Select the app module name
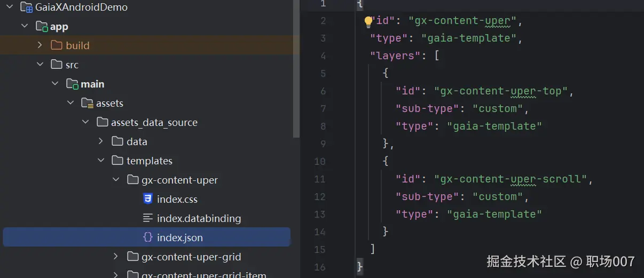The height and width of the screenshot is (278, 644). pos(59,27)
